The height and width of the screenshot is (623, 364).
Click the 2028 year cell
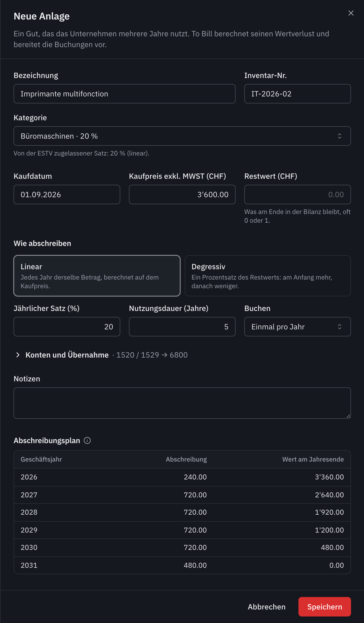click(x=29, y=512)
